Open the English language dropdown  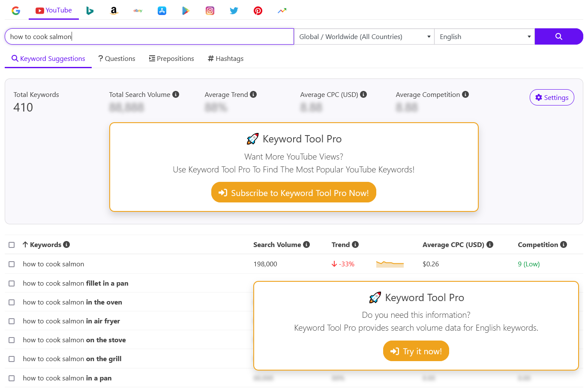pos(485,36)
